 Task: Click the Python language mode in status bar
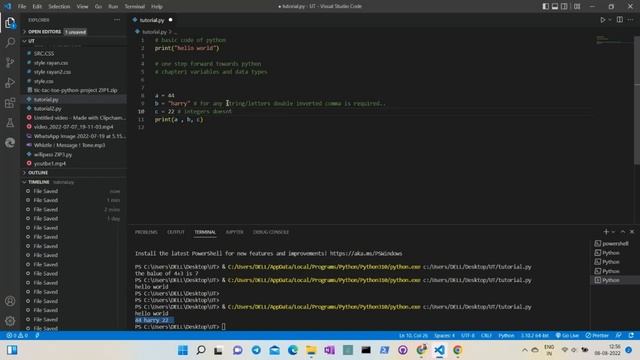point(506,336)
